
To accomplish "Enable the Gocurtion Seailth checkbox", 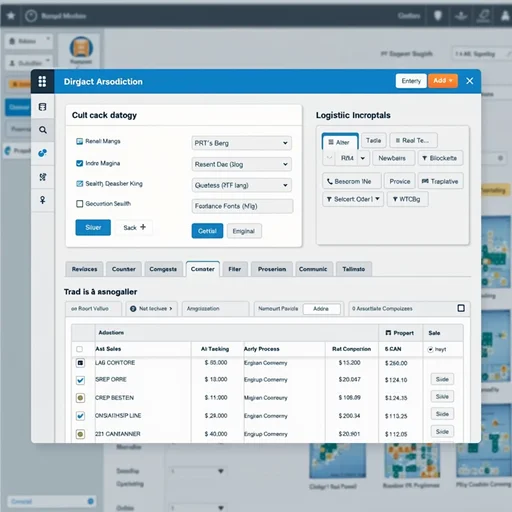I will 80,204.
